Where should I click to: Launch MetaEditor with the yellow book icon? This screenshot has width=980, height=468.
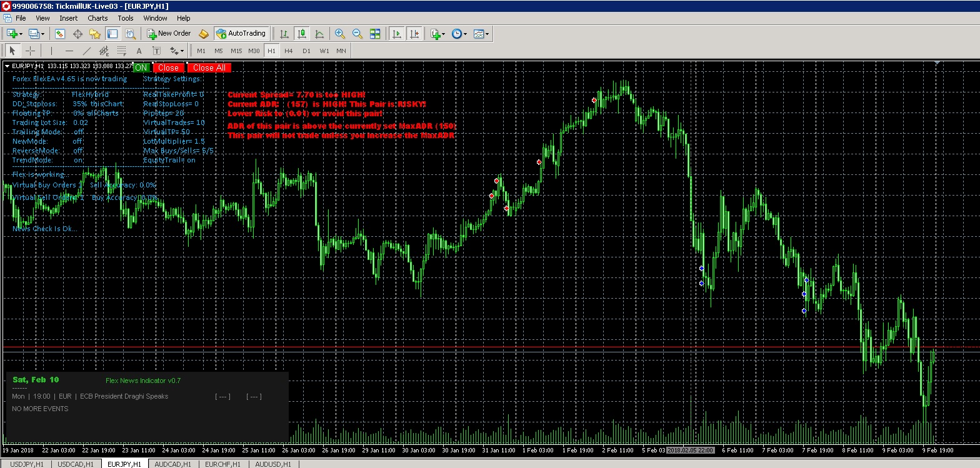point(204,34)
